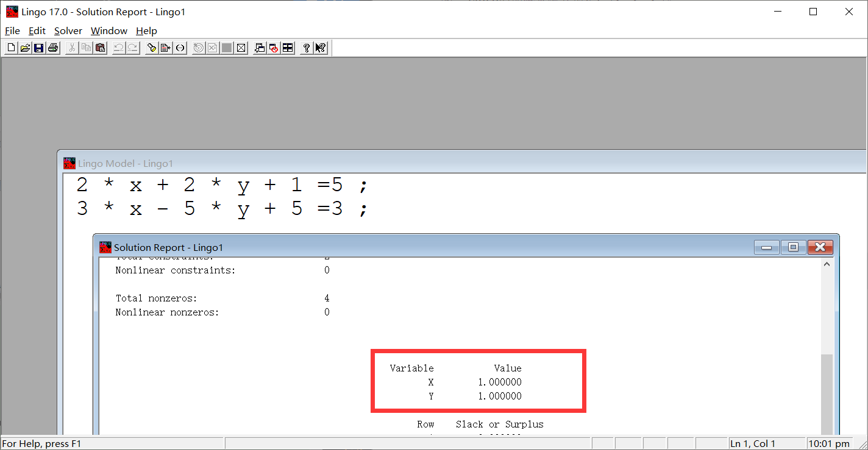Click the Solution Report vertical scroll thumb
The height and width of the screenshot is (450, 868).
[x=827, y=394]
